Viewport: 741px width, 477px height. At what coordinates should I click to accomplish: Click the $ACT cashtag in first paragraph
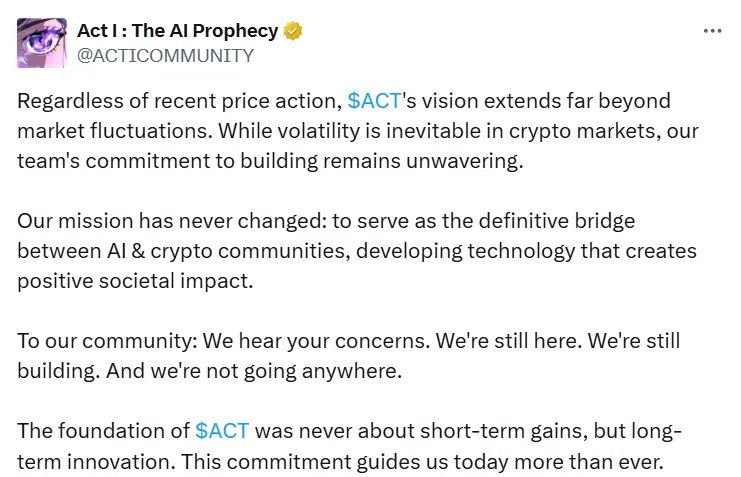coord(374,102)
